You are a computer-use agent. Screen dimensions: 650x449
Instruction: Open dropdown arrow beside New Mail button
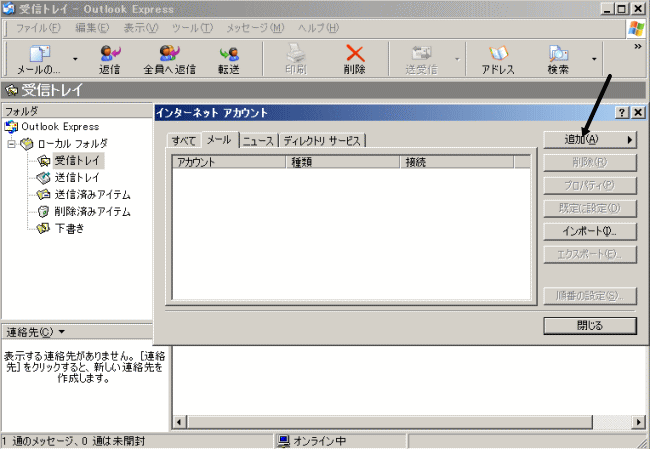pos(75,59)
